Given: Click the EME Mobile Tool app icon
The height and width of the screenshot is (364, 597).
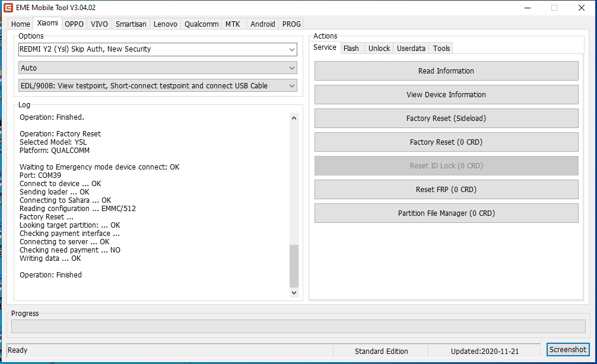Looking at the screenshot, I should [8, 8].
